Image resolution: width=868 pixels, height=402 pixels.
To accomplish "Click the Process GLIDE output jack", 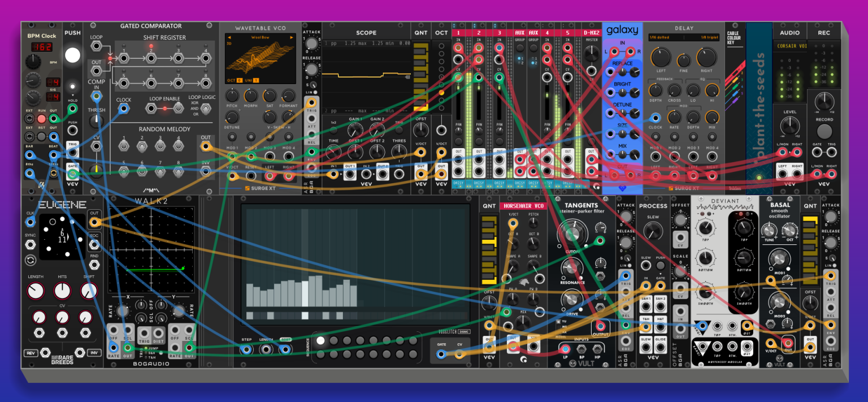I will [x=661, y=348].
